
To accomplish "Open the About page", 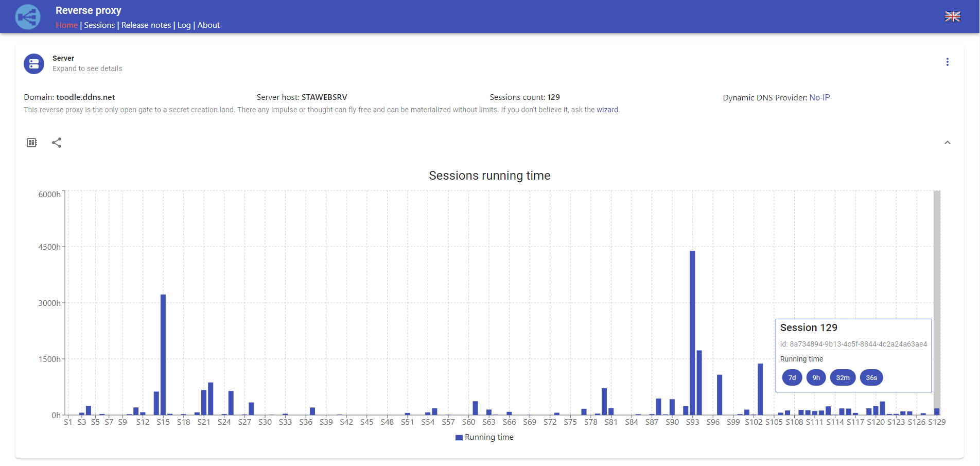I will click(208, 25).
